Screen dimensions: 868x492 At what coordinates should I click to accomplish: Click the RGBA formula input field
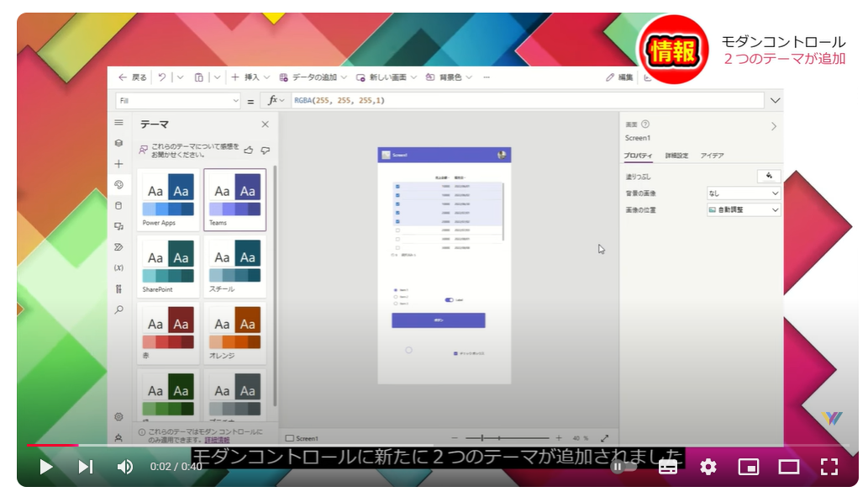click(x=528, y=100)
